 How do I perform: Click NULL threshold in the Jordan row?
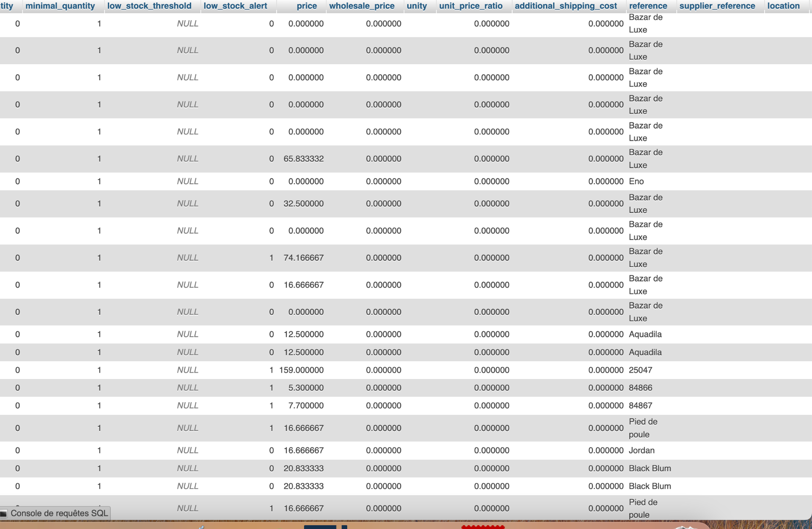[x=187, y=450]
